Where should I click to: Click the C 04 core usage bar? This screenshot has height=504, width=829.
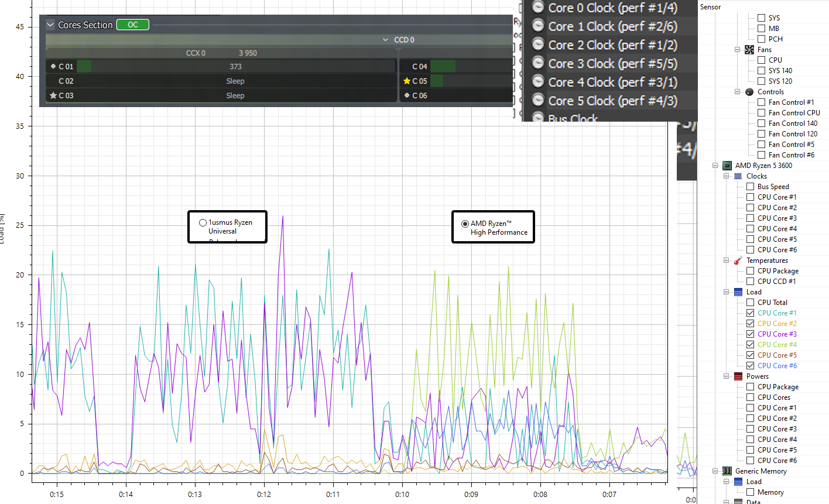[443, 67]
